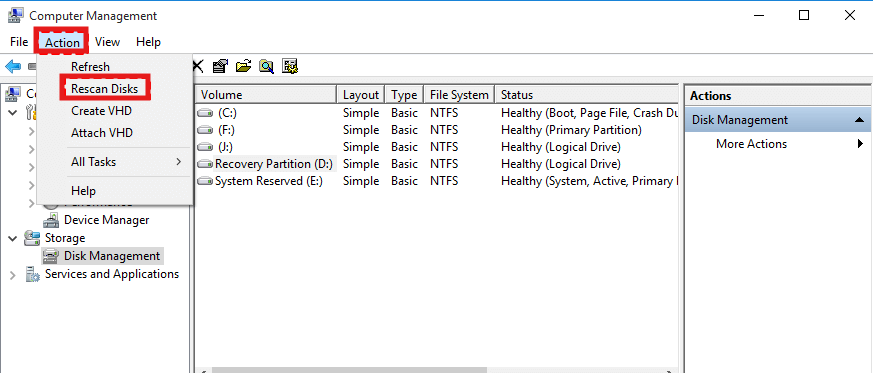Click the magnifying glass toolbar icon
Screen dimensions: 873x373
pyautogui.click(x=267, y=66)
